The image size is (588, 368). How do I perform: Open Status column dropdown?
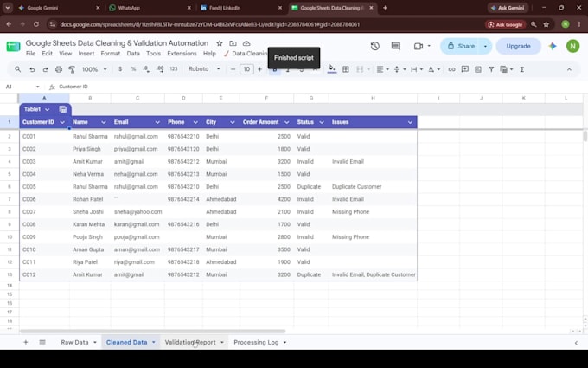[322, 122]
